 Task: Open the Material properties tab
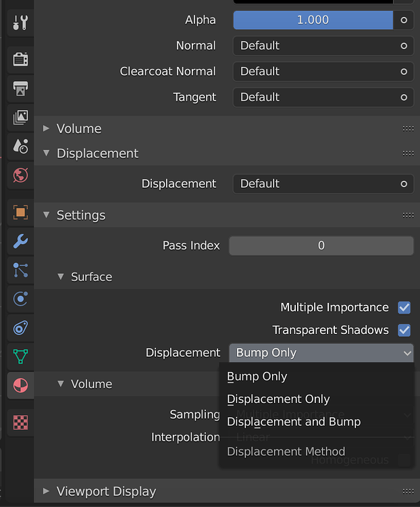point(20,385)
